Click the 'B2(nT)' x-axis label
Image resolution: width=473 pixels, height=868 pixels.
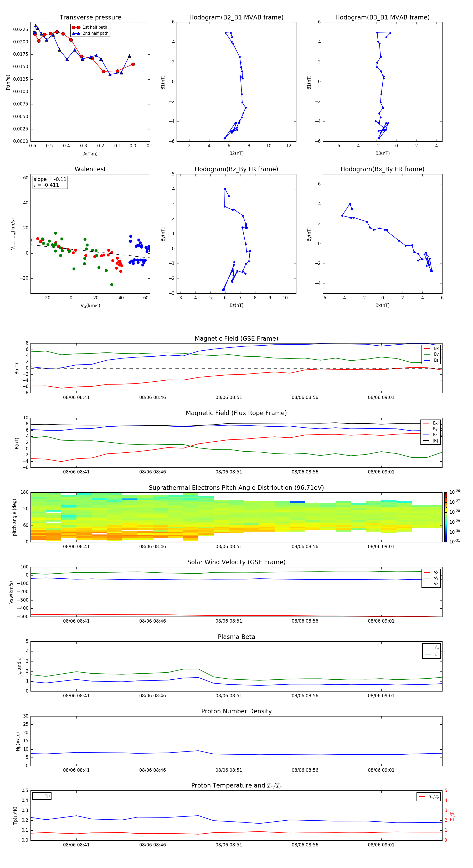(236, 153)
